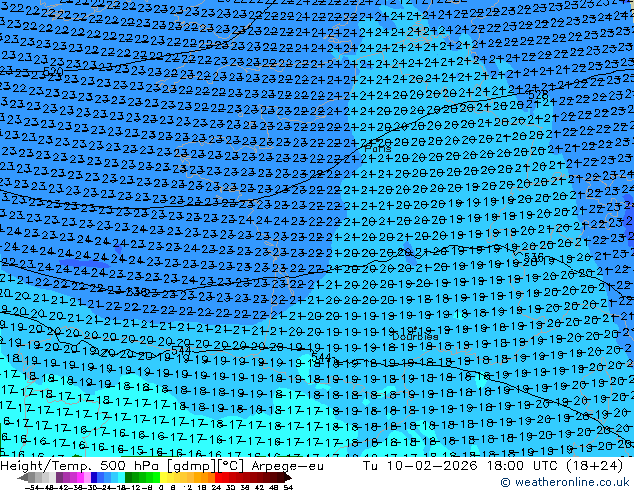Click the date 'Tu 10-02-2026'

click(x=420, y=466)
